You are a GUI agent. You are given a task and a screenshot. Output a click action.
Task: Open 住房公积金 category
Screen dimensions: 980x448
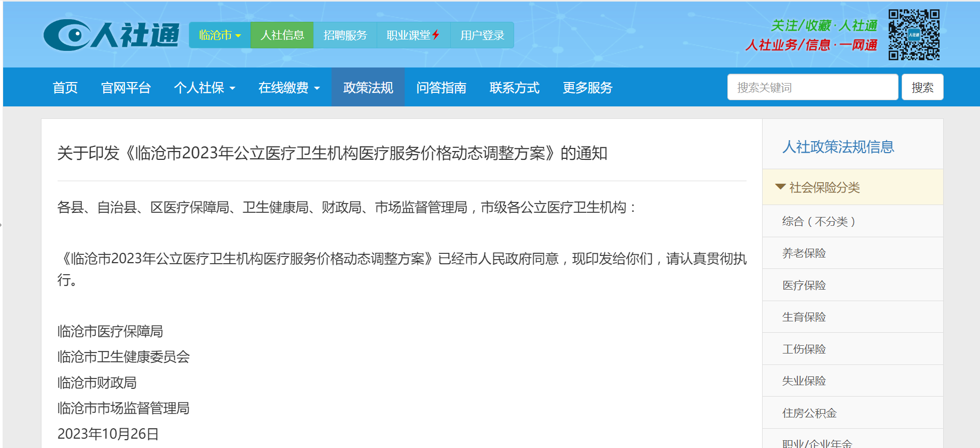(x=809, y=413)
